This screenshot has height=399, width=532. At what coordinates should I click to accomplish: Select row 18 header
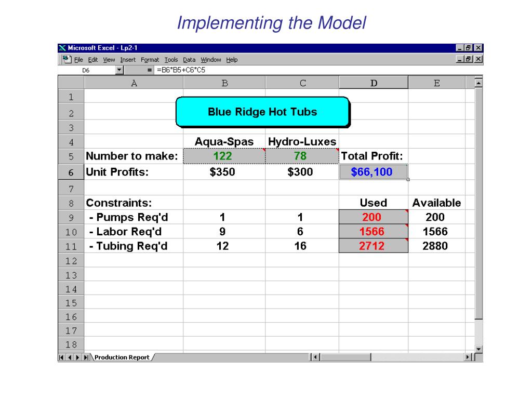tap(71, 344)
